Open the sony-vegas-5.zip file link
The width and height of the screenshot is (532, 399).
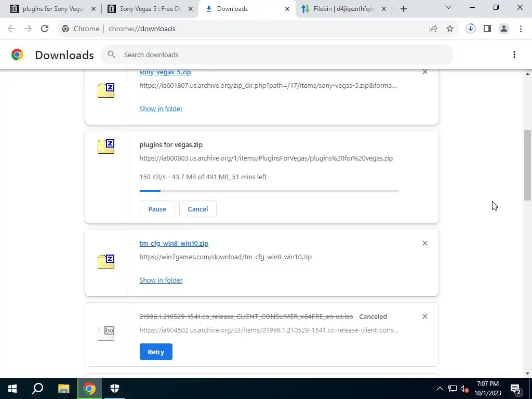point(165,72)
